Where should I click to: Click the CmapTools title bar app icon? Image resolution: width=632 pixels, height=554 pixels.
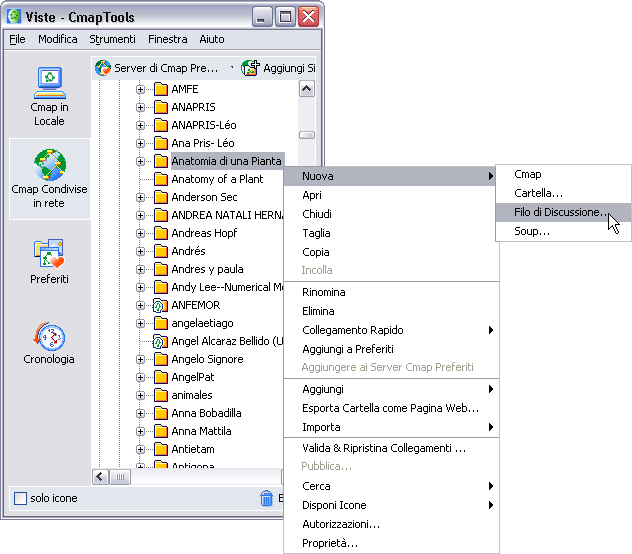click(14, 17)
